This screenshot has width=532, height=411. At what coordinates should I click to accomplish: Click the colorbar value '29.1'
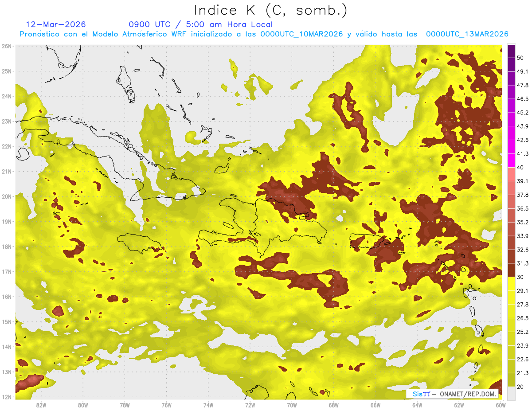coord(523,291)
